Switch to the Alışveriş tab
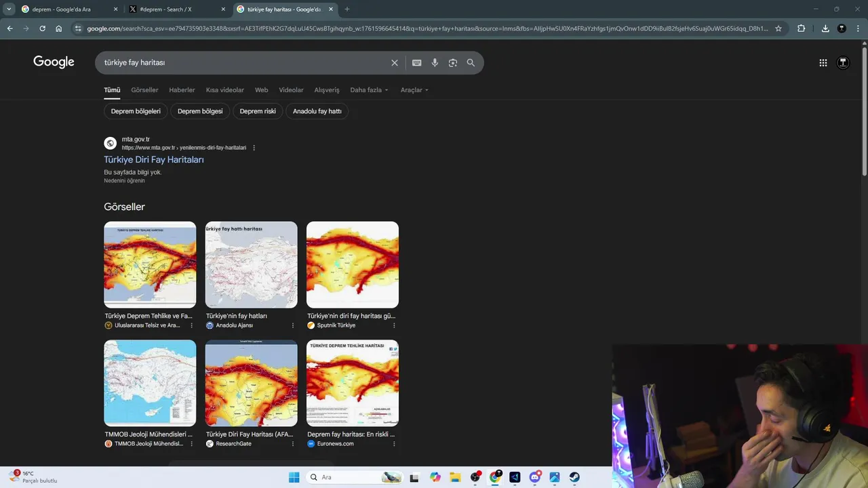This screenshot has width=868, height=488. click(x=327, y=90)
